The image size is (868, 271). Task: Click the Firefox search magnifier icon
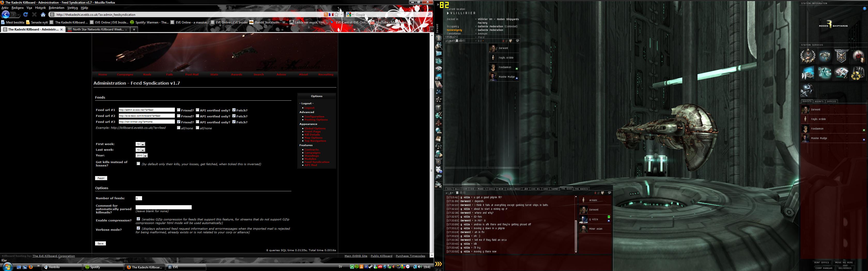pyautogui.click(x=429, y=14)
